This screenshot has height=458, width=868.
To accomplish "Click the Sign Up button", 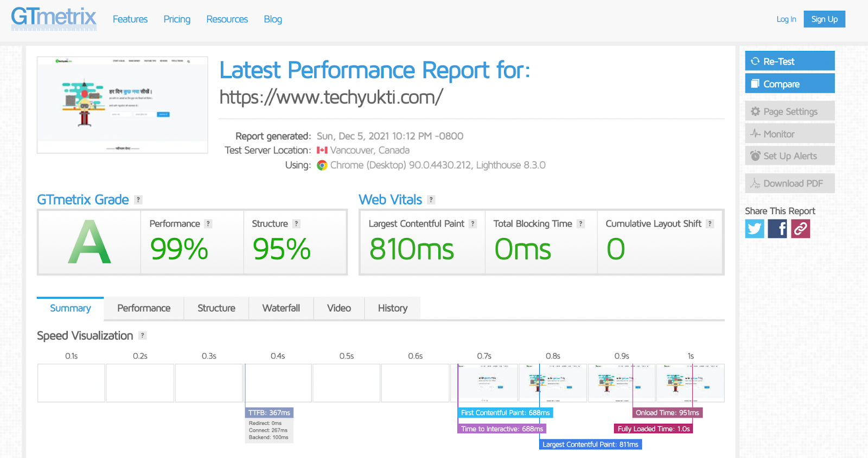I will pyautogui.click(x=824, y=19).
